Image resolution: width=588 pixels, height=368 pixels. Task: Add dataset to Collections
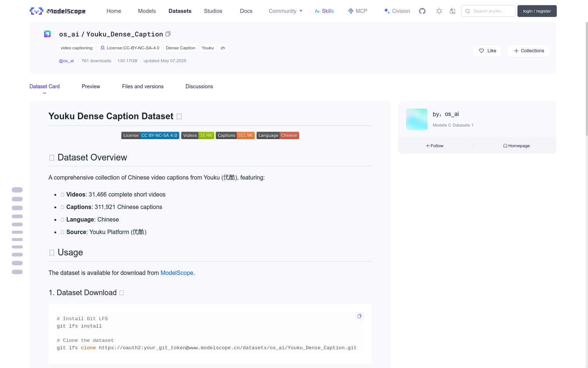528,51
